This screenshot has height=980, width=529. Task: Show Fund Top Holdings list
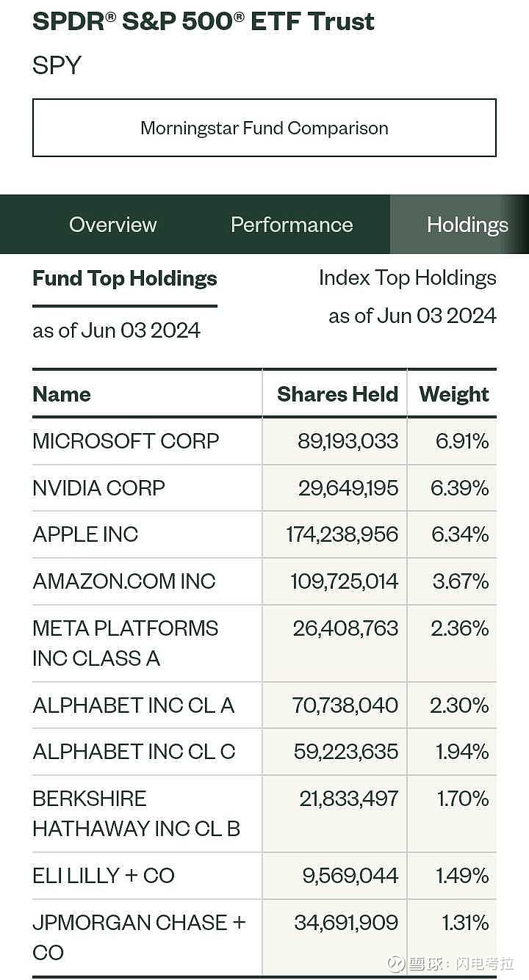[125, 279]
